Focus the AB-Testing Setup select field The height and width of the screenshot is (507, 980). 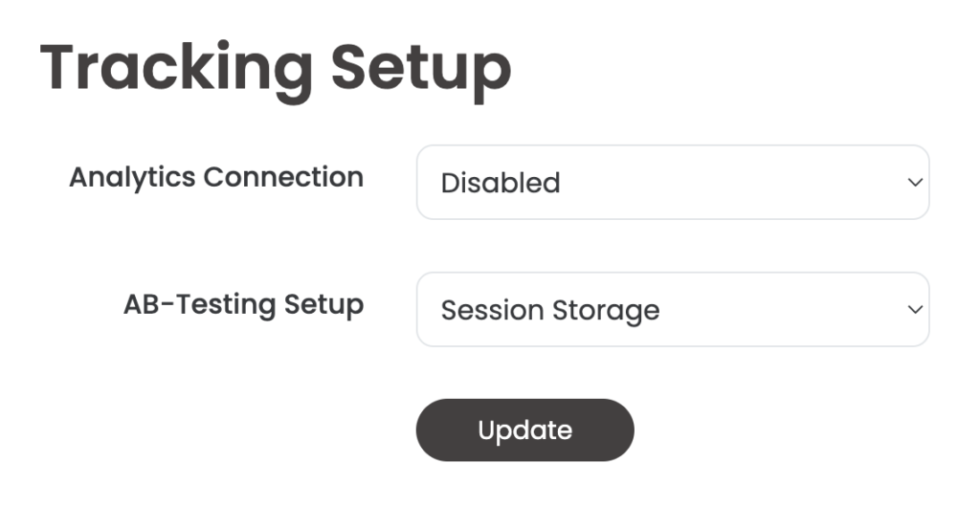point(673,309)
